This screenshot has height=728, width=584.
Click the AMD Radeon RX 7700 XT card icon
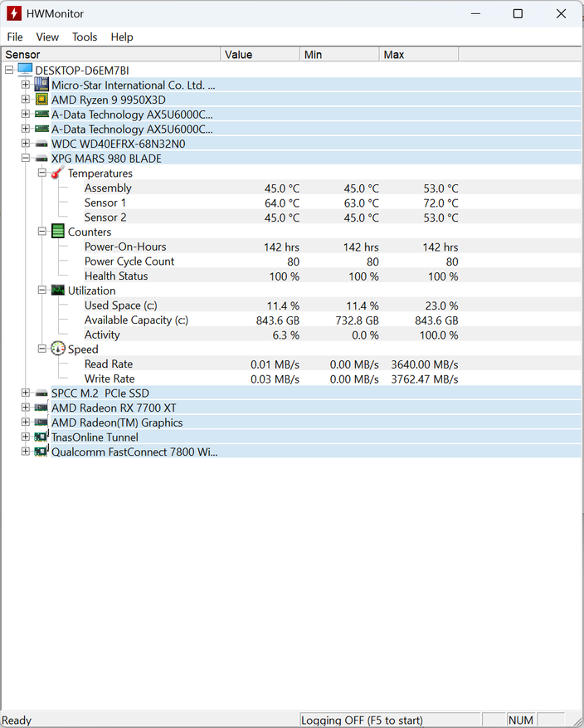[x=41, y=408]
